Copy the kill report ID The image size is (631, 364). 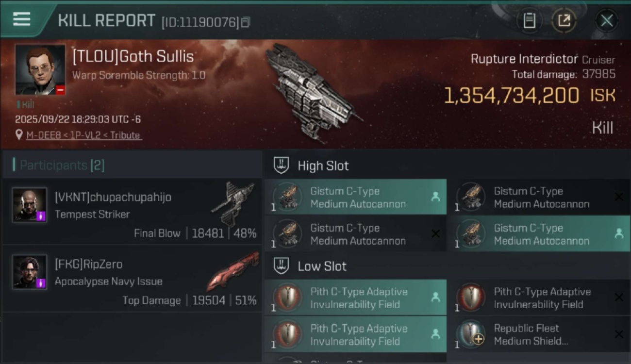[x=246, y=22]
